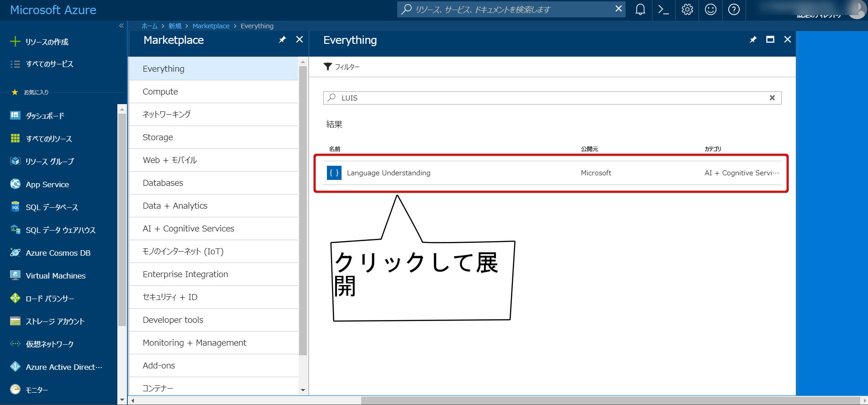Click the ストレージ アカウント icon
The width and height of the screenshot is (868, 405).
[15, 321]
